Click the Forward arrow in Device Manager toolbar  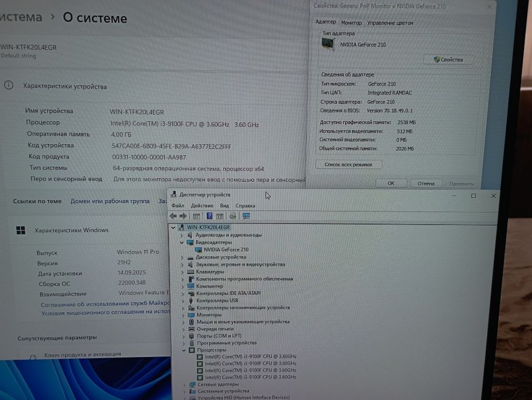183,216
